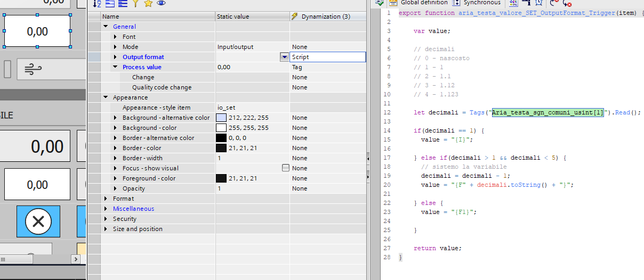Expand the Opacity property

pos(116,188)
